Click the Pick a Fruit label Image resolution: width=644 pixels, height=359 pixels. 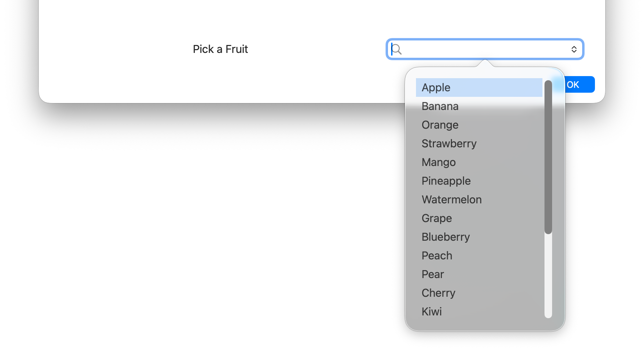click(220, 49)
